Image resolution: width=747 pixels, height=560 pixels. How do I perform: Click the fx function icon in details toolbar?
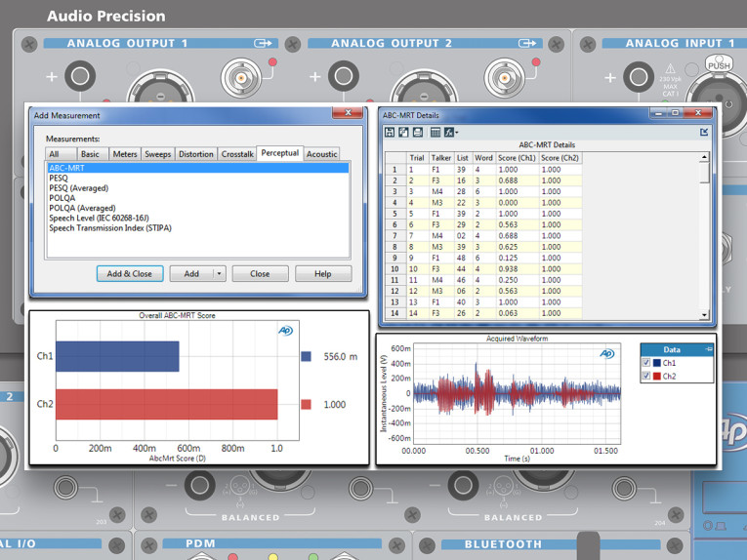tap(449, 133)
